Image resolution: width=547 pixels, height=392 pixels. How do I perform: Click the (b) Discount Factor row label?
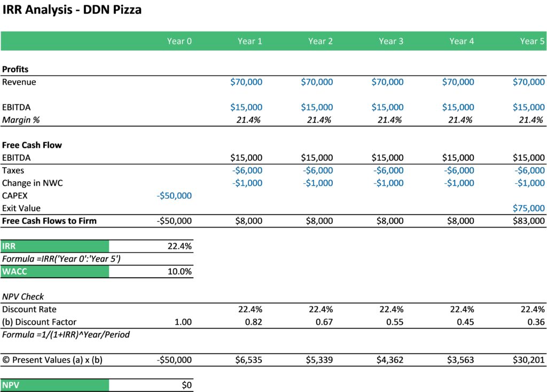[x=39, y=322]
